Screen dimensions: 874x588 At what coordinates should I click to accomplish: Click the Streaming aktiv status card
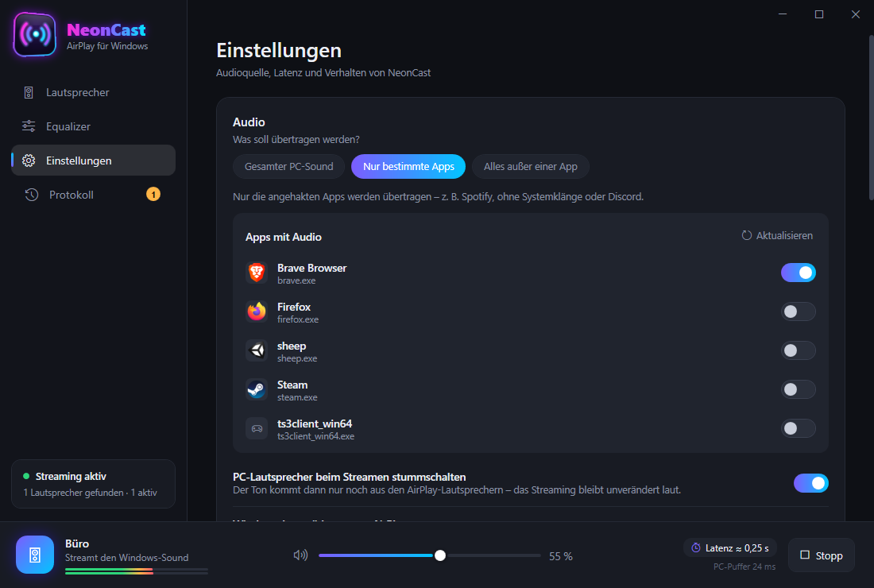click(93, 484)
